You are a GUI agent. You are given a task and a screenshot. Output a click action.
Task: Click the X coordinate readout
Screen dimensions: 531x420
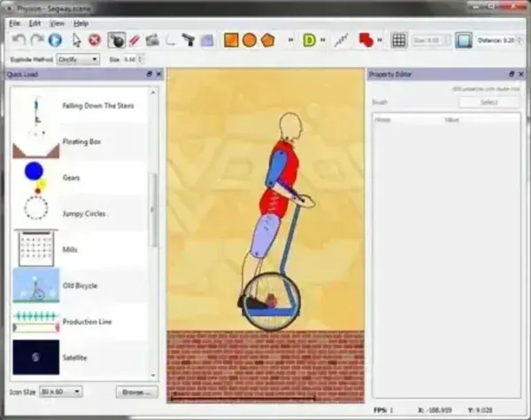click(435, 410)
